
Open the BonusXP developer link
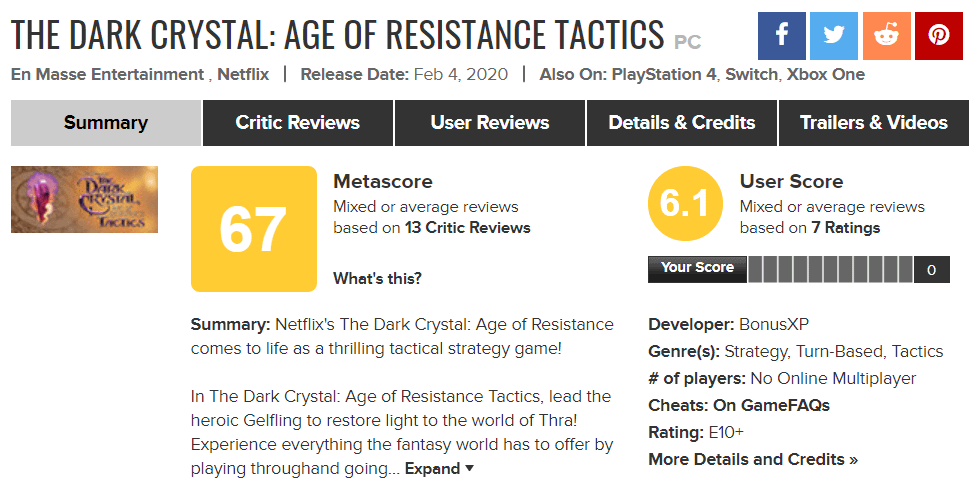pos(775,325)
